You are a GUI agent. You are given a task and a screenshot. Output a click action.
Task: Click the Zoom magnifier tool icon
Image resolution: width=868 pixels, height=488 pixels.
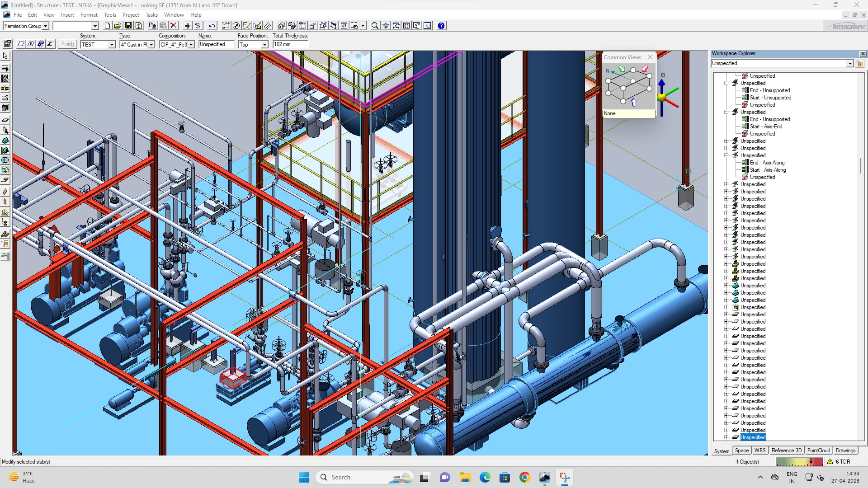[x=375, y=26]
